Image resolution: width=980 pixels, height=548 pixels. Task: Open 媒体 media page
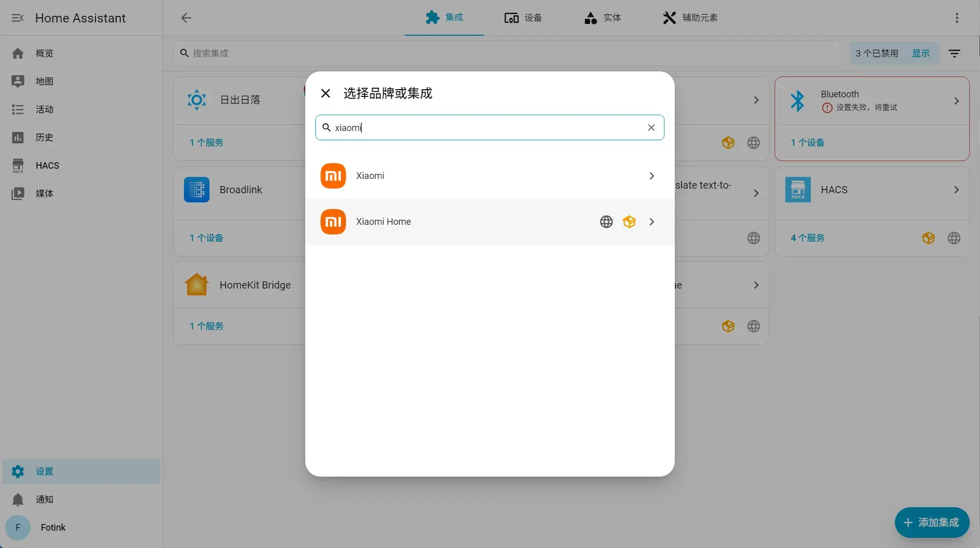(x=82, y=193)
